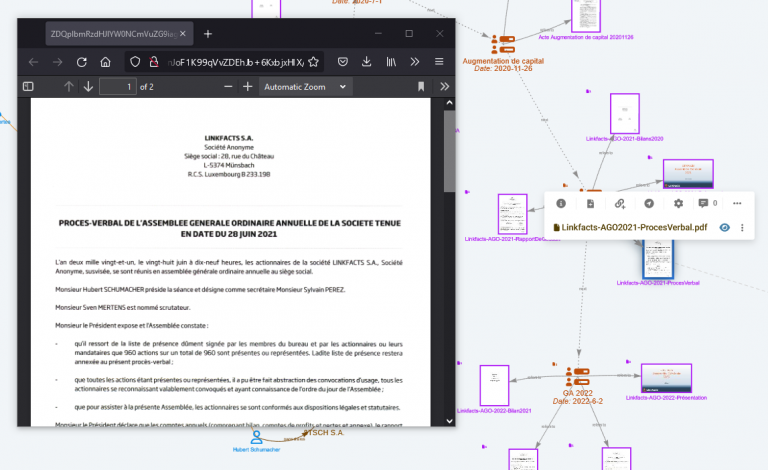Zoom in on the PDF document

point(247,87)
